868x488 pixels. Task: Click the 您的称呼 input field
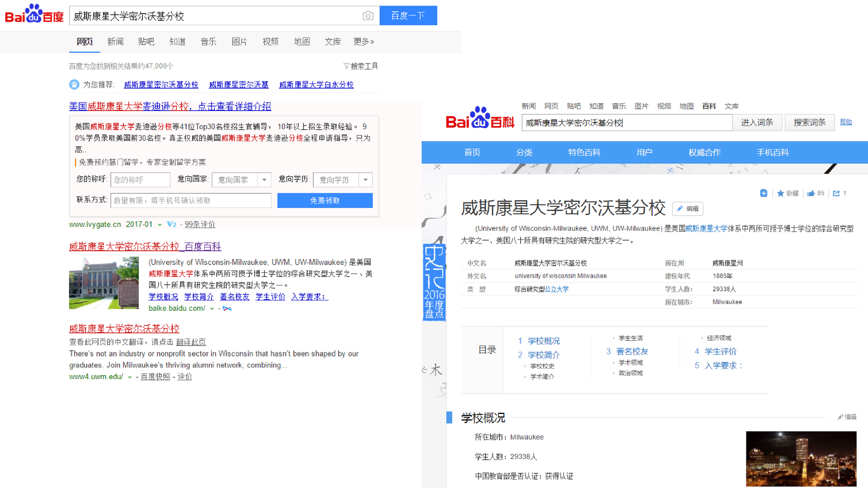point(140,180)
